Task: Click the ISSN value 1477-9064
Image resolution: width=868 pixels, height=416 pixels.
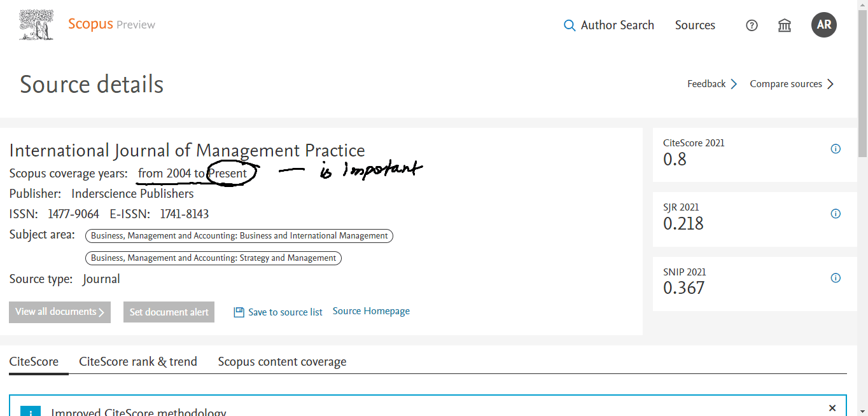Action: [73, 214]
